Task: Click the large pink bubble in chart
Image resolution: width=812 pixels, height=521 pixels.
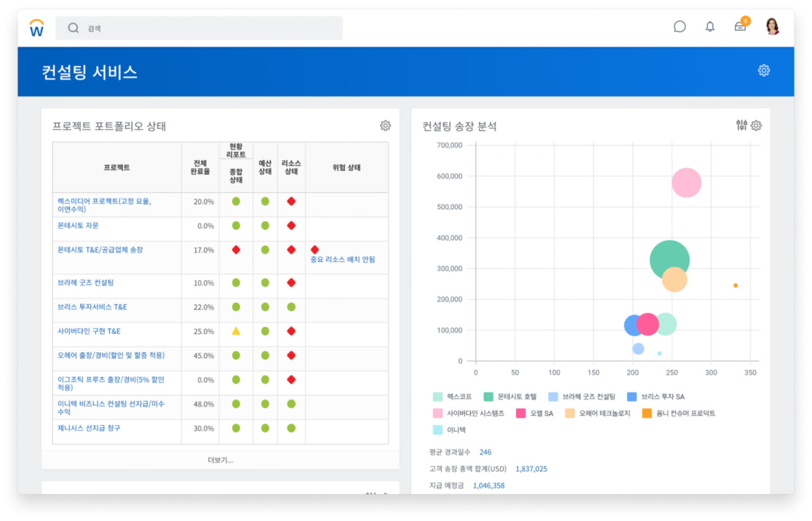Action: click(686, 183)
